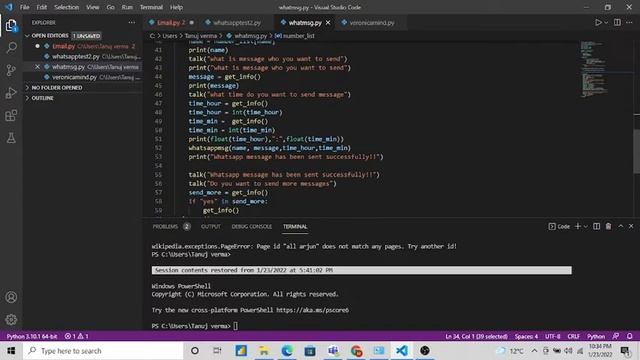Screen dimensions: 640x360
Task: Select Email.py in Open Editors list
Action: point(82,46)
